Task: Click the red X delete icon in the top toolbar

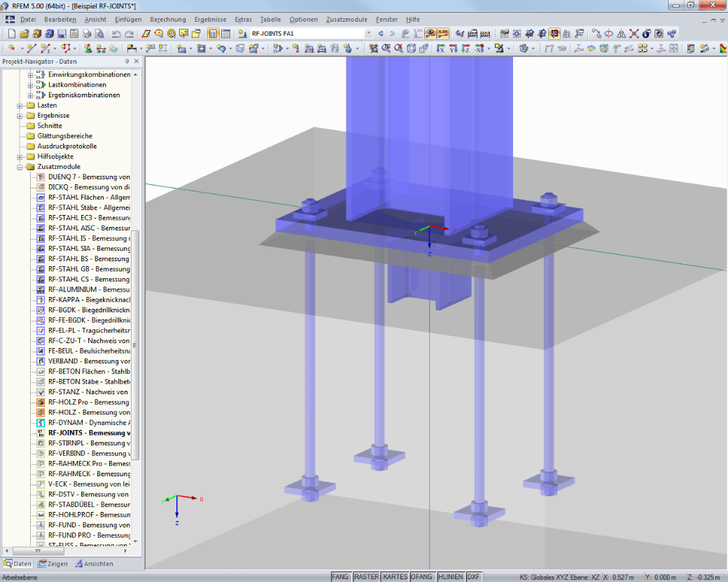Action: point(633,34)
